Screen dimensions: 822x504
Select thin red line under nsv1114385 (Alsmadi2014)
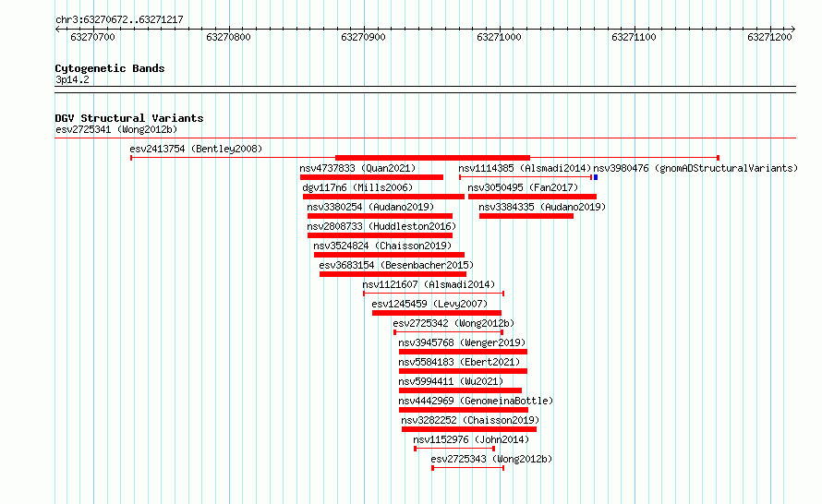pos(526,177)
